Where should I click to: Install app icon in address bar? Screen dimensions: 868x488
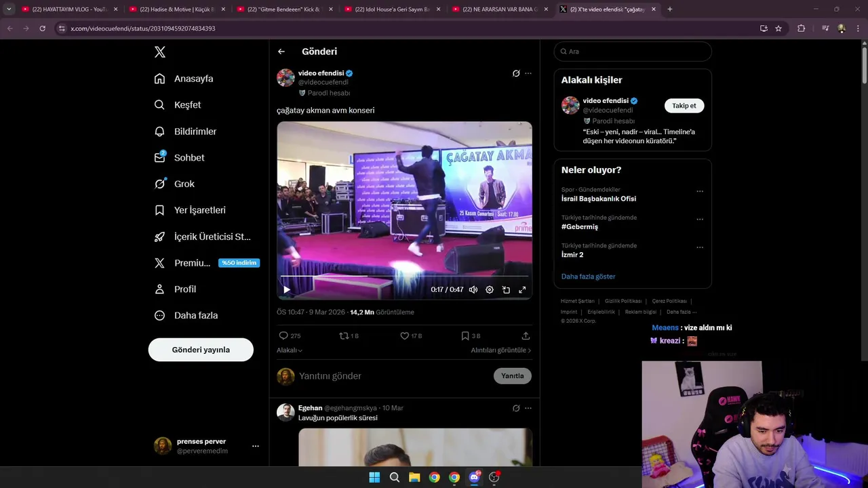[x=764, y=28]
